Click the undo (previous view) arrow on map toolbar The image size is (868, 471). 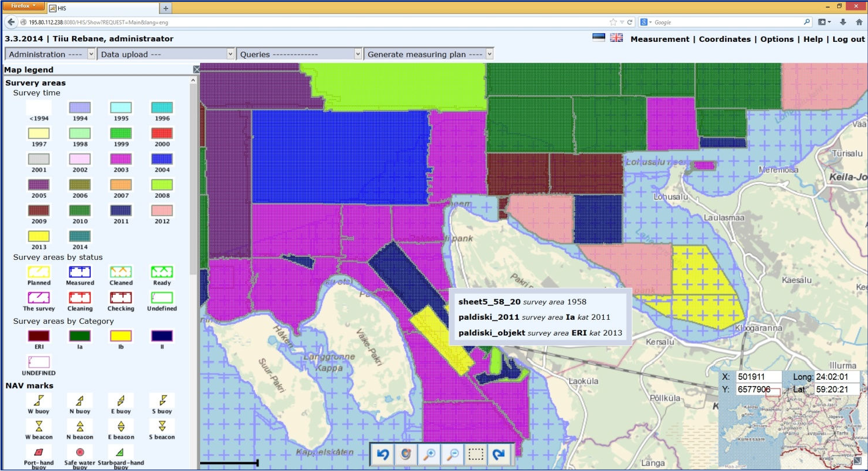pyautogui.click(x=383, y=455)
